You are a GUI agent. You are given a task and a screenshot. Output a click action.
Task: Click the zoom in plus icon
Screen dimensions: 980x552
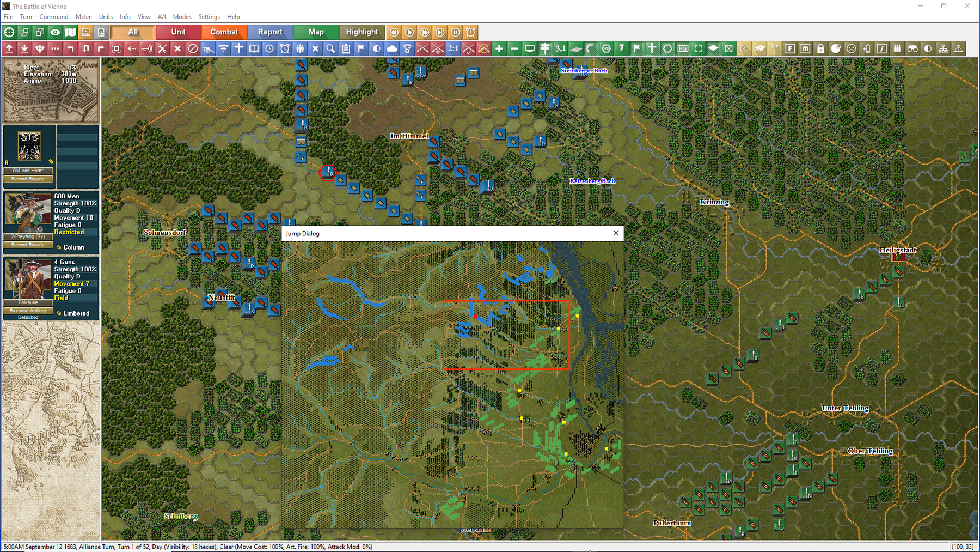pos(499,48)
